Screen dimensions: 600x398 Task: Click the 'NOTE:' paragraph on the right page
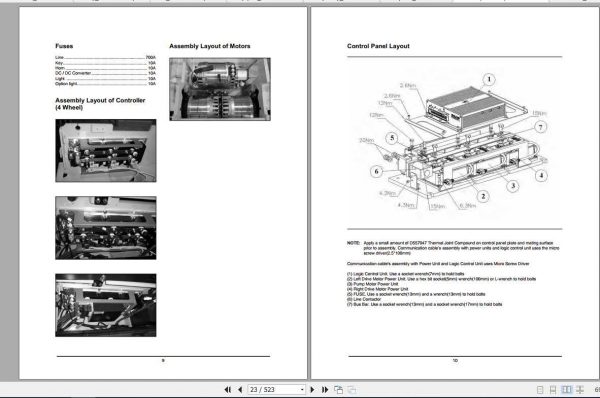click(453, 248)
